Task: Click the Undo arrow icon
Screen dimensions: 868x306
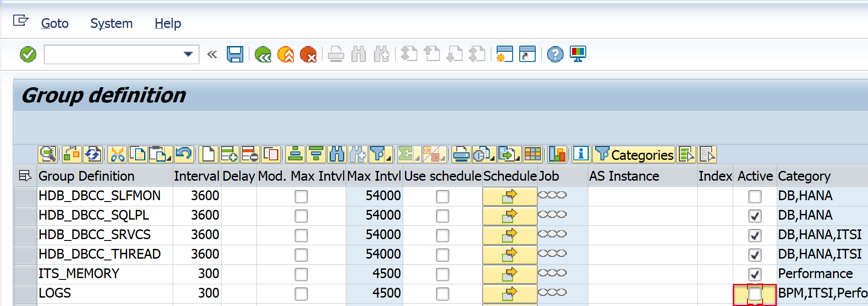Action: point(183,155)
